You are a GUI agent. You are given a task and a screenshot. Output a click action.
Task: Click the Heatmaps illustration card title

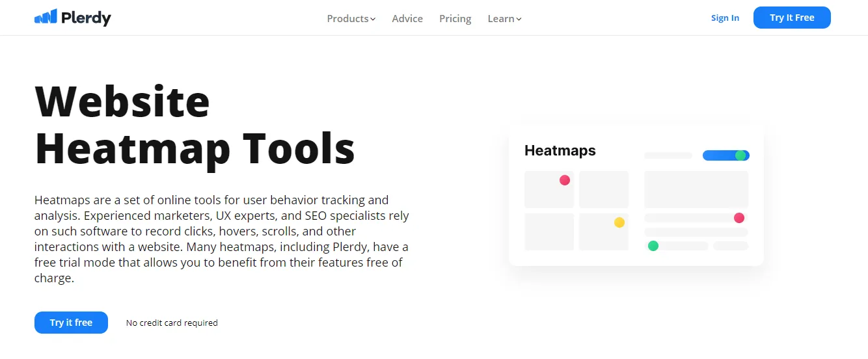pos(560,150)
